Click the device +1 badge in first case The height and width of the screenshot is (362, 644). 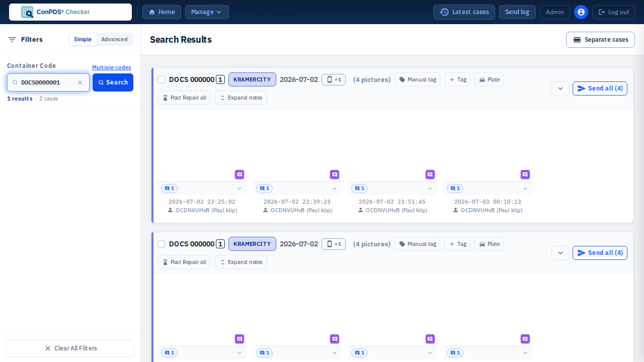point(334,79)
